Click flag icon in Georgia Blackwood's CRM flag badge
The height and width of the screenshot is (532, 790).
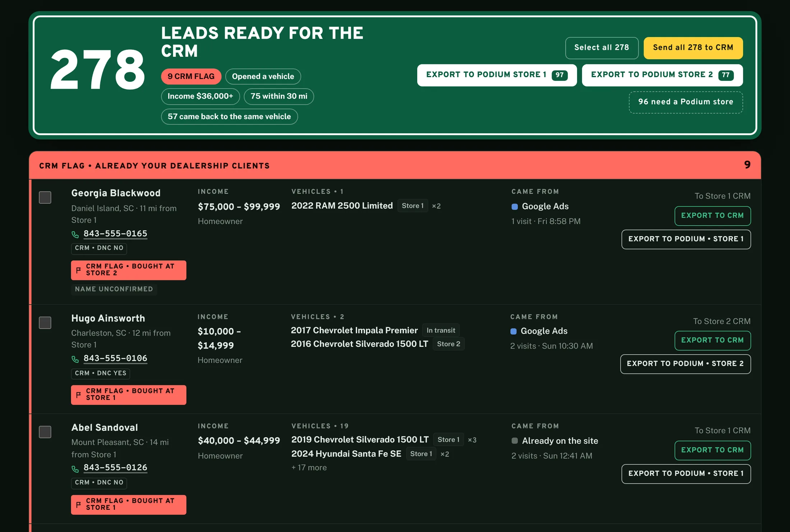pyautogui.click(x=79, y=270)
